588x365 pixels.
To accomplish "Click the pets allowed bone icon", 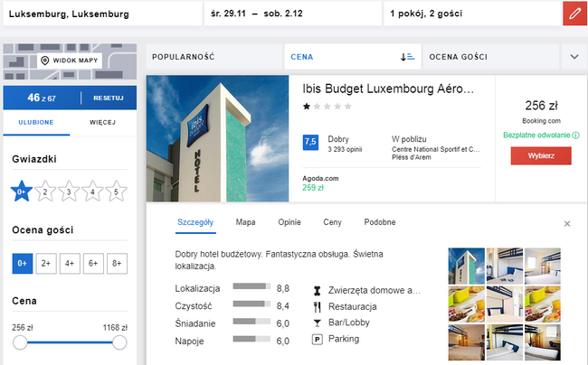I will (318, 291).
